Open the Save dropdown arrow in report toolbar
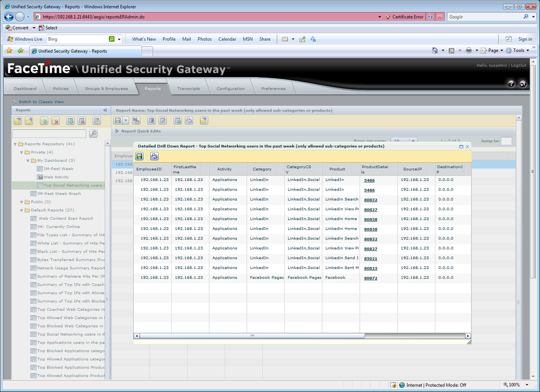Screen dimensions: 540x392 126,121
